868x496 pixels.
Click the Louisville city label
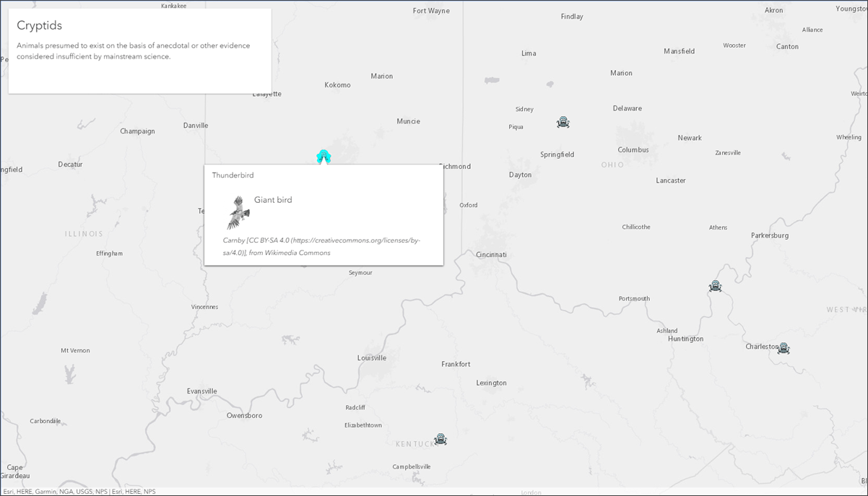coord(372,357)
